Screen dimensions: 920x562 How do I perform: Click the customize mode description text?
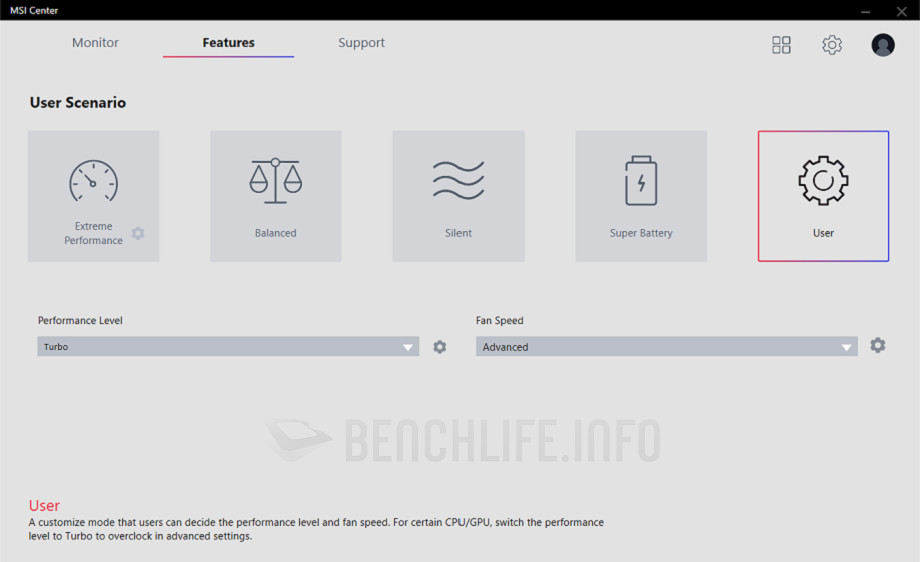tap(316, 529)
